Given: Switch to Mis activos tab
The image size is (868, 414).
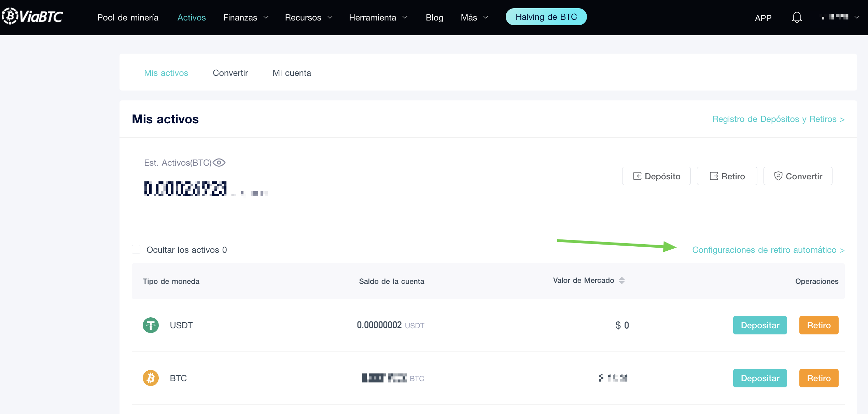Looking at the screenshot, I should tap(166, 73).
